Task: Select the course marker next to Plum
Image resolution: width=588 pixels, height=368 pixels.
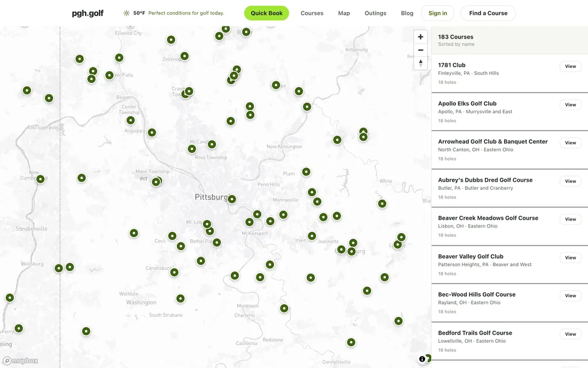Action: tap(306, 171)
